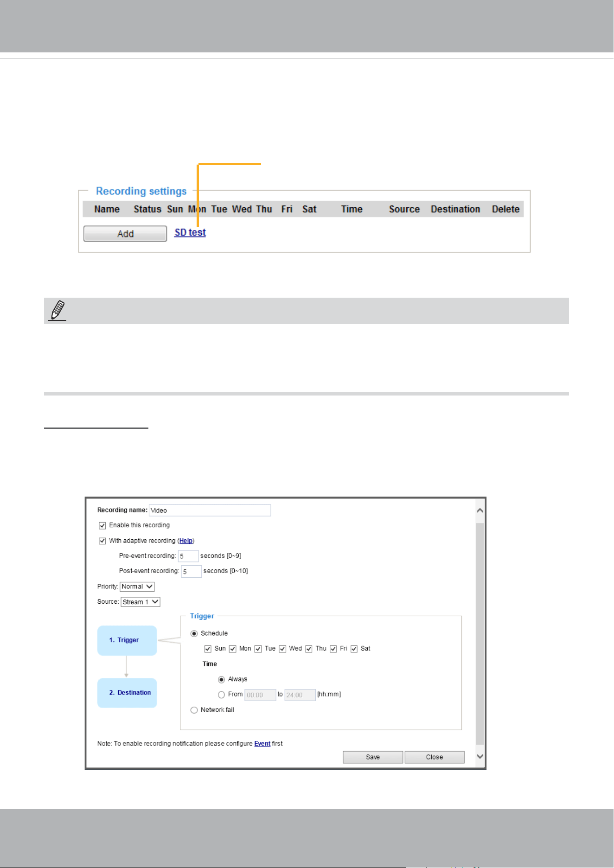
Task: Click the Pre-event recording seconds field
Action: tap(188, 556)
